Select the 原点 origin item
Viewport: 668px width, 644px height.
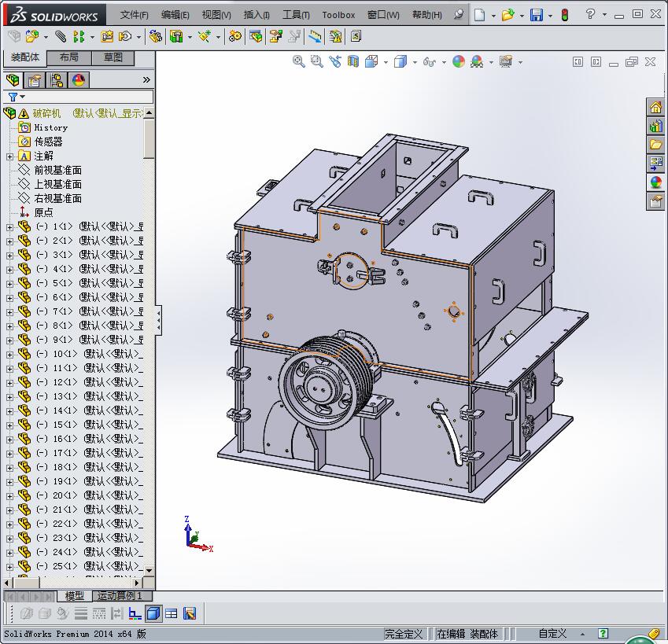[43, 212]
